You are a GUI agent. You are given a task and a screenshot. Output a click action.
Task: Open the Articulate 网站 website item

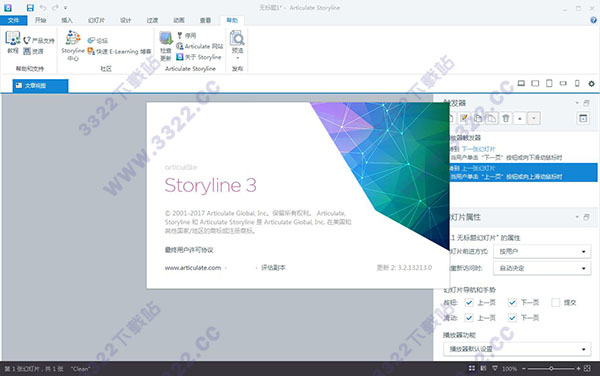[x=199, y=46]
